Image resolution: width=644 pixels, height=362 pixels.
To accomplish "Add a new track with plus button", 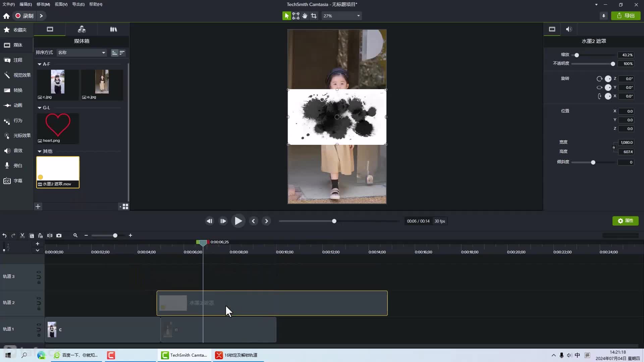I will point(38,244).
